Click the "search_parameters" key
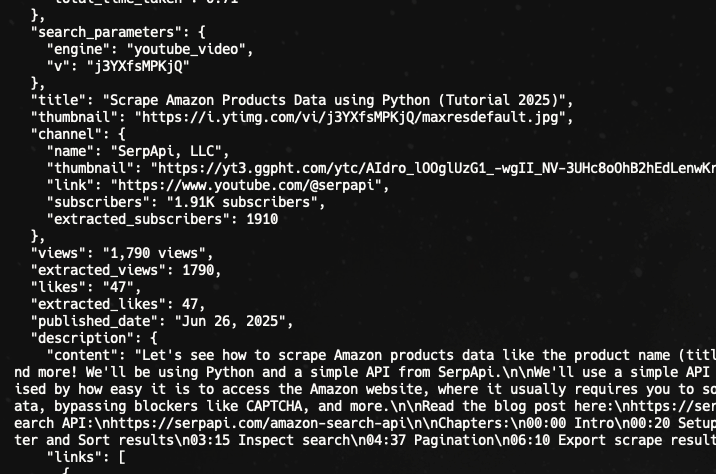The image size is (716, 474). click(106, 32)
